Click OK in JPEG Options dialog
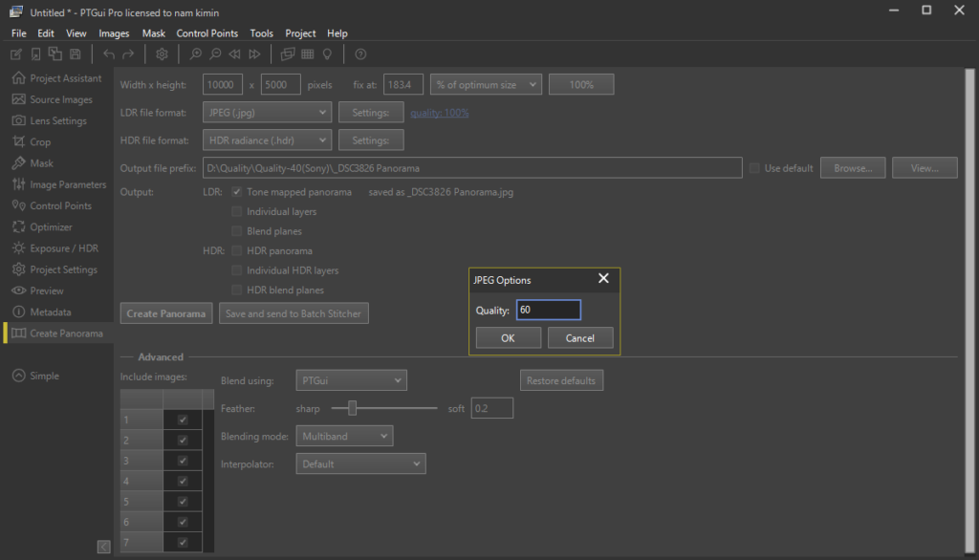 coord(508,338)
